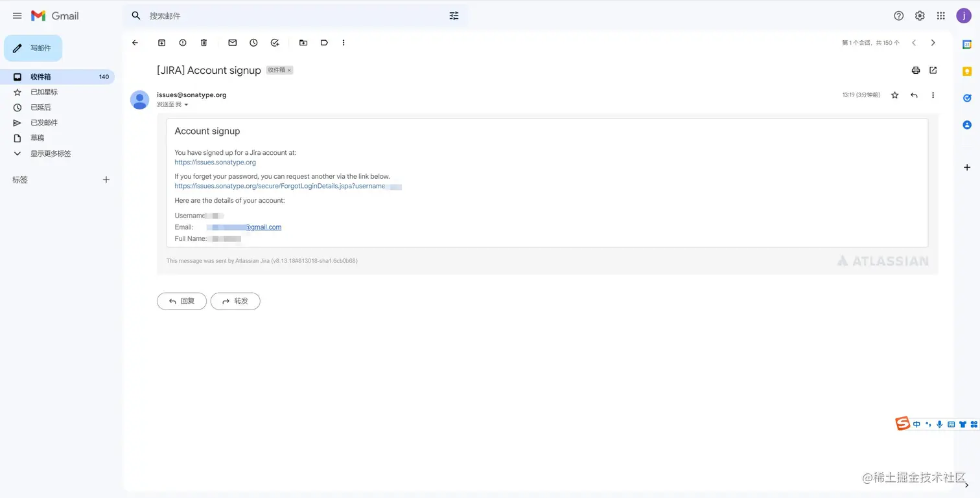980x498 pixels.
Task: Remove the 收件箱 label from the email
Action: [x=289, y=70]
